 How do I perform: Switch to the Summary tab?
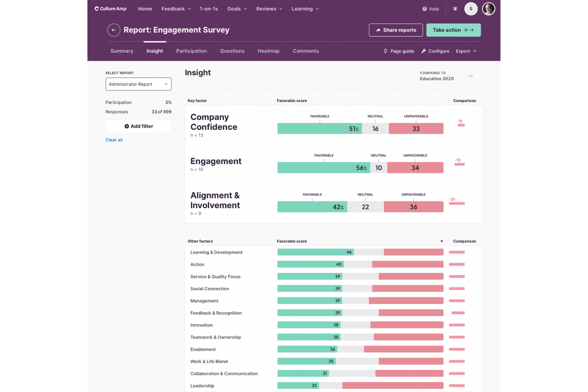tap(122, 51)
